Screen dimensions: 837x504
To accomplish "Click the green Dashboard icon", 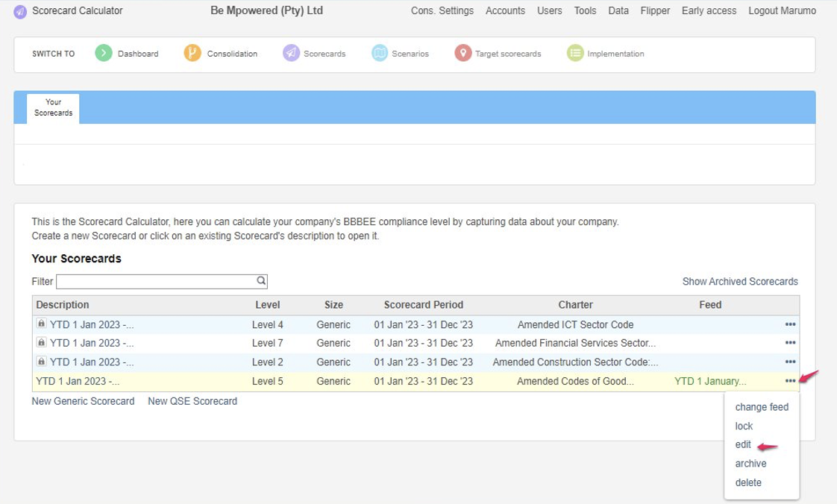I will pyautogui.click(x=104, y=54).
